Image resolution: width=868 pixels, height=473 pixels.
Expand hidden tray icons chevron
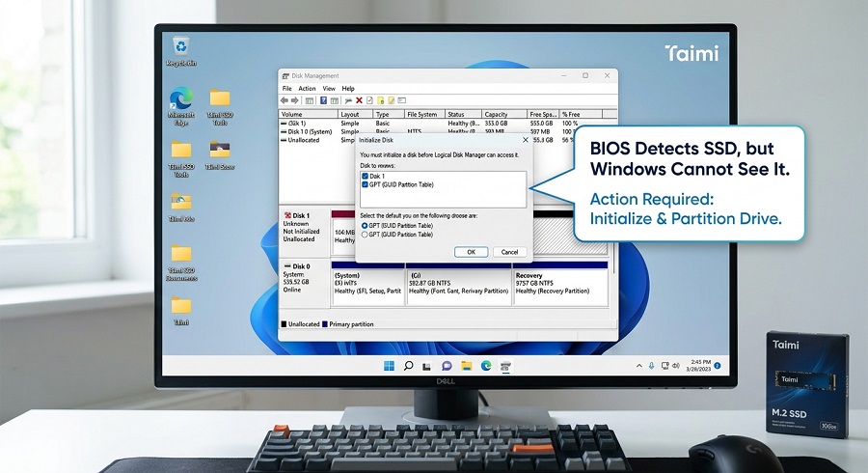click(639, 366)
